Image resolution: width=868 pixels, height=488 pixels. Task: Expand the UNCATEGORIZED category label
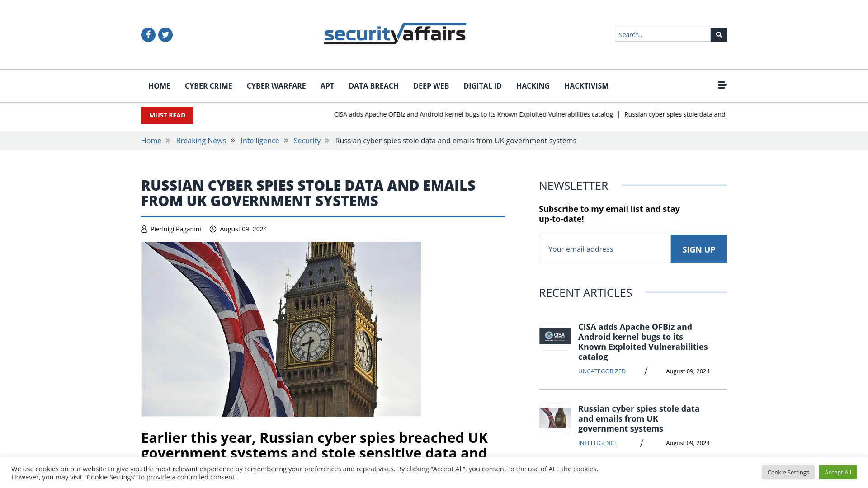point(602,371)
